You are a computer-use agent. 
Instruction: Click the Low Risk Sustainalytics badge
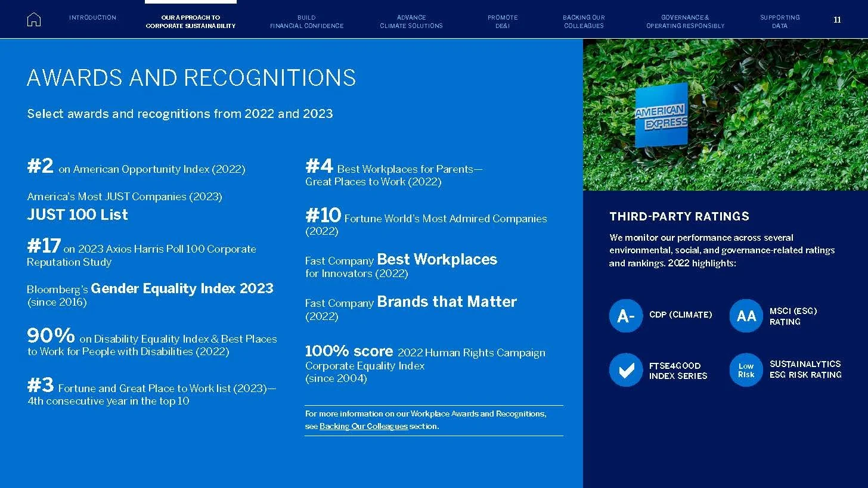click(x=746, y=370)
